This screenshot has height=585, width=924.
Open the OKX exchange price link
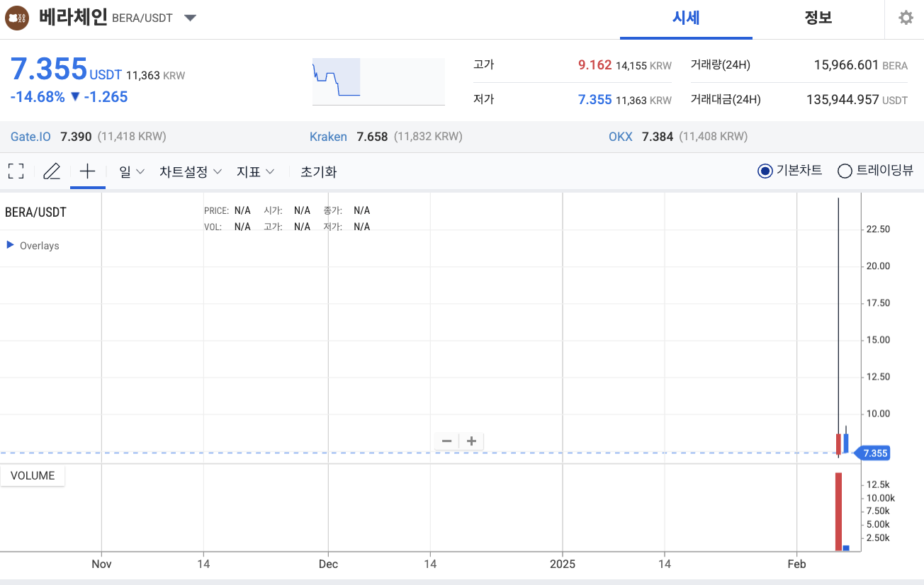click(x=620, y=137)
